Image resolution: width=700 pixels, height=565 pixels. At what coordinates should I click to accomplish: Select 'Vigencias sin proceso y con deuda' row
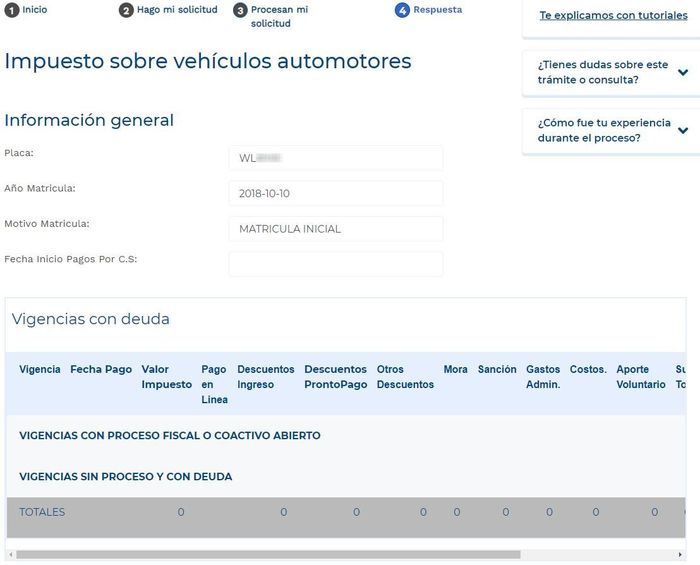(126, 477)
